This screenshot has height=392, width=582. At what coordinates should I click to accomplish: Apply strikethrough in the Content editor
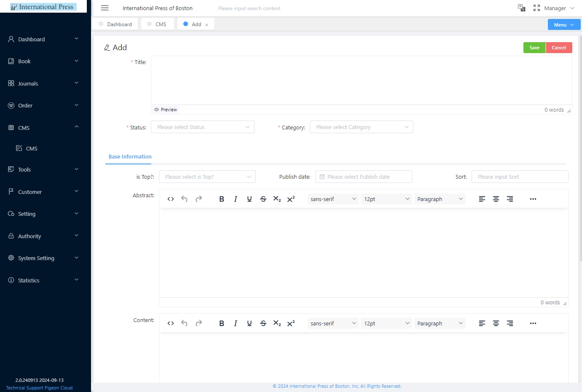coord(263,323)
